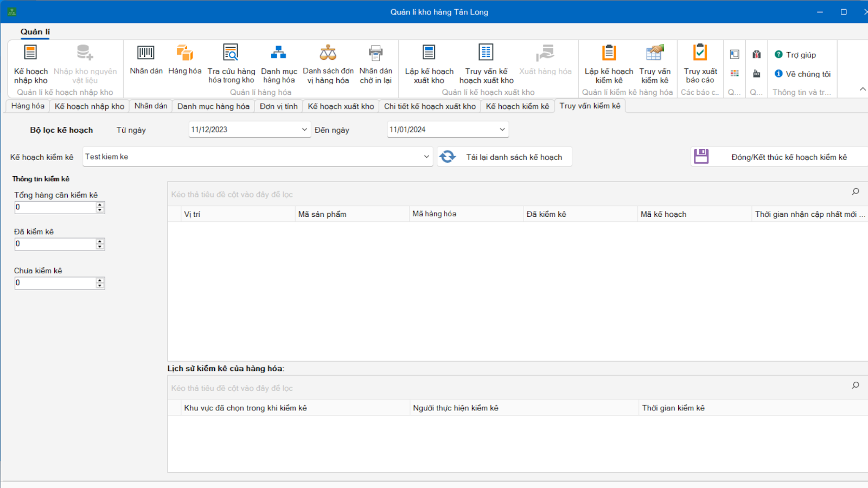Switch to Kế hoạch xuất kho tab
Screen dimensions: 868x488
coord(341,106)
